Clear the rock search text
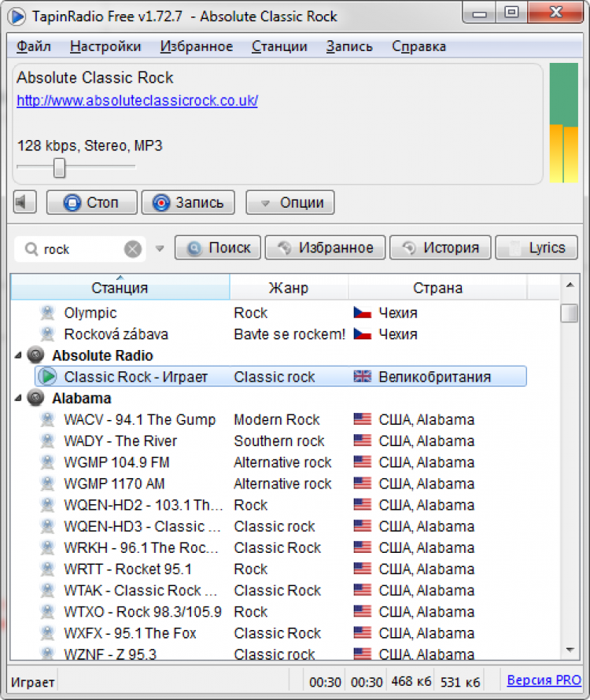590x700 pixels. pyautogui.click(x=133, y=249)
